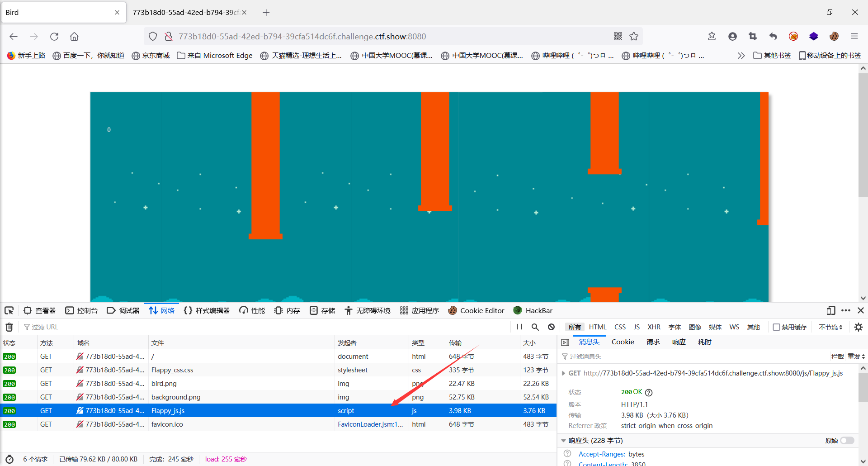The image size is (868, 466).
Task: Click the status 200 help icon
Action: coord(649,393)
